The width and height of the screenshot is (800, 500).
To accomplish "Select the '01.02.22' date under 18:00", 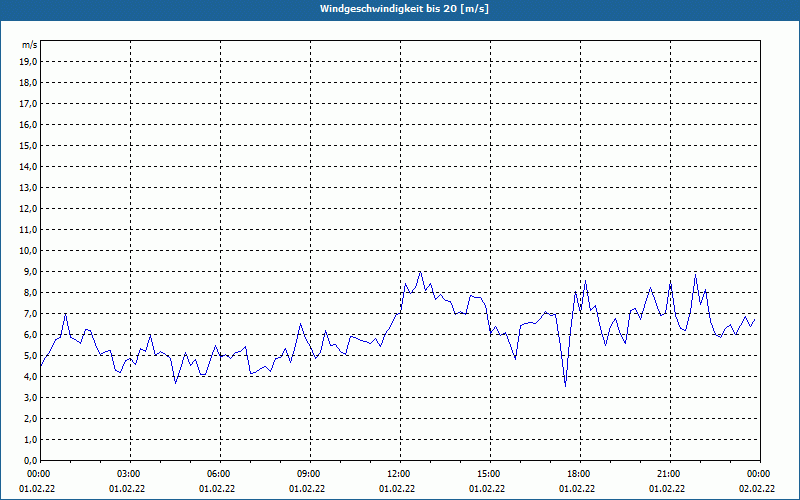I will click(577, 489).
